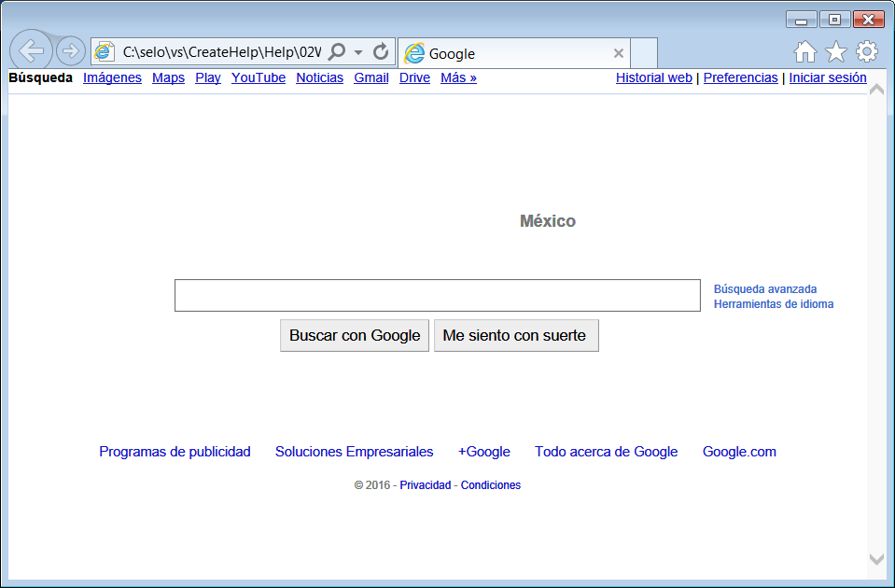This screenshot has width=895, height=588.
Task: Go back with the browser Back arrow
Action: pyautogui.click(x=32, y=50)
